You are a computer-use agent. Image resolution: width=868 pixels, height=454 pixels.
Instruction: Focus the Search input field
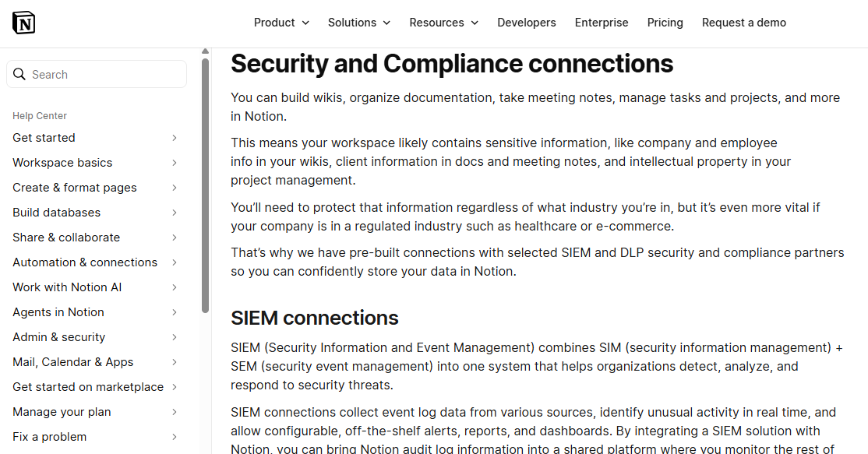tap(97, 74)
